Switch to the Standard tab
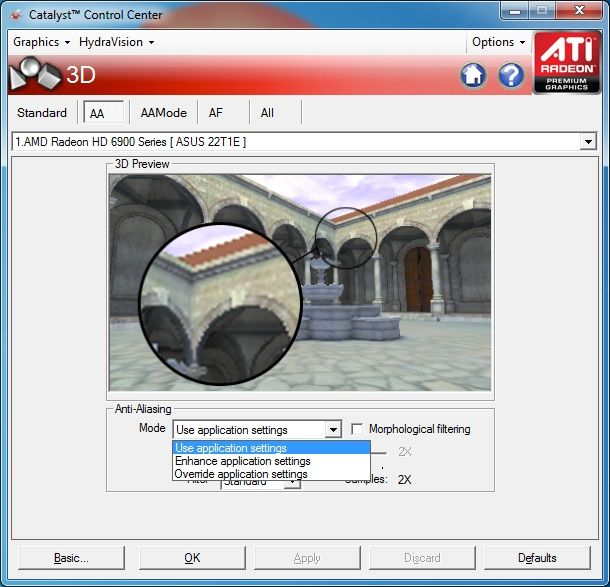Viewport: 610px width, 587px height. click(42, 113)
